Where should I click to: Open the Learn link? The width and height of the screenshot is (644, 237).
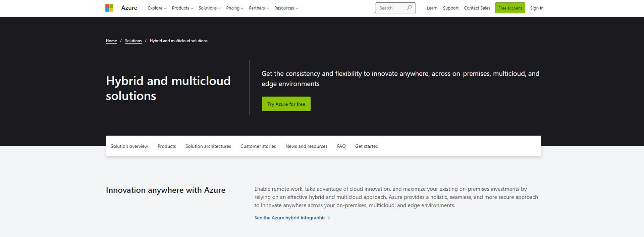tap(432, 8)
